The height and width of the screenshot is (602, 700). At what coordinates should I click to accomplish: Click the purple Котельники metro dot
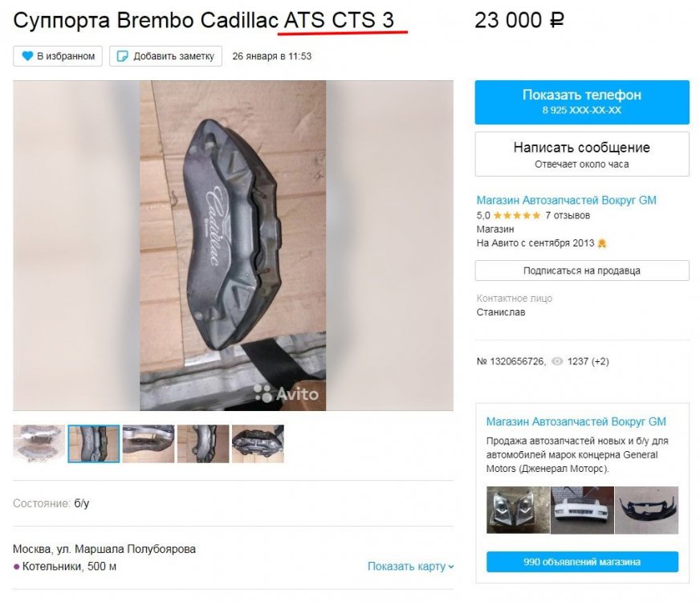point(17,567)
